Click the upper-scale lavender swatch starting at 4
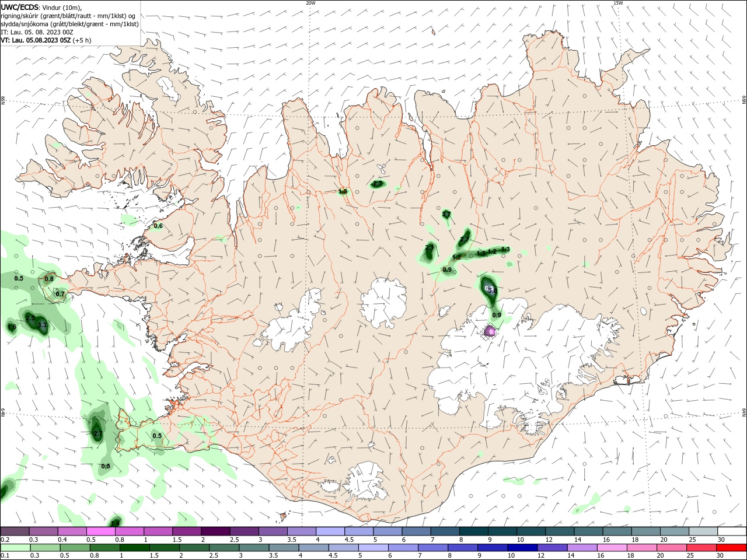Screen dimensions: 747x560 point(330,531)
